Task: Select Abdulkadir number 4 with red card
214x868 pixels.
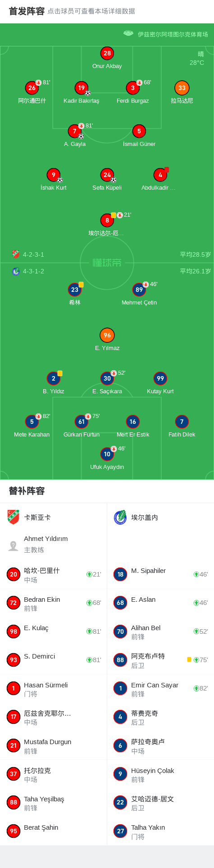Action: click(160, 175)
